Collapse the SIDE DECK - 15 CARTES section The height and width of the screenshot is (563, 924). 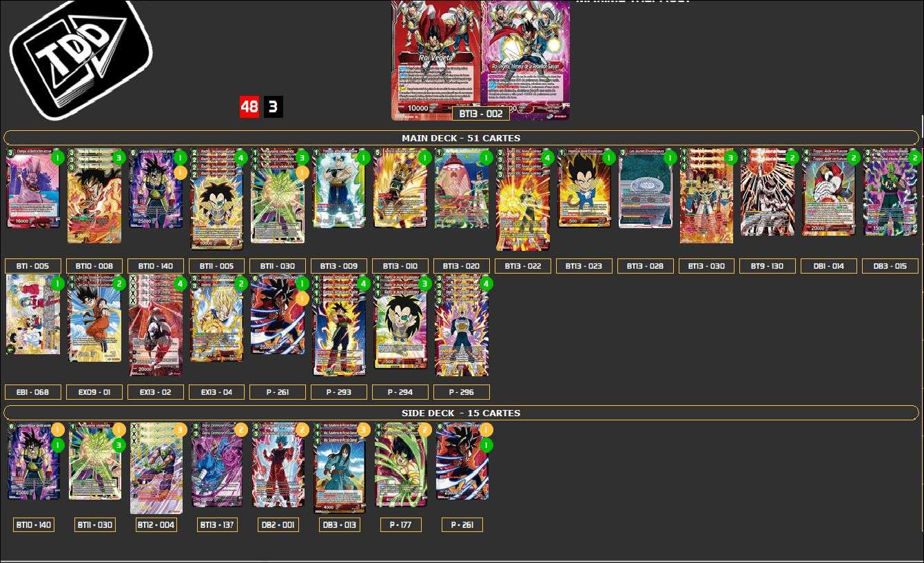point(462,413)
